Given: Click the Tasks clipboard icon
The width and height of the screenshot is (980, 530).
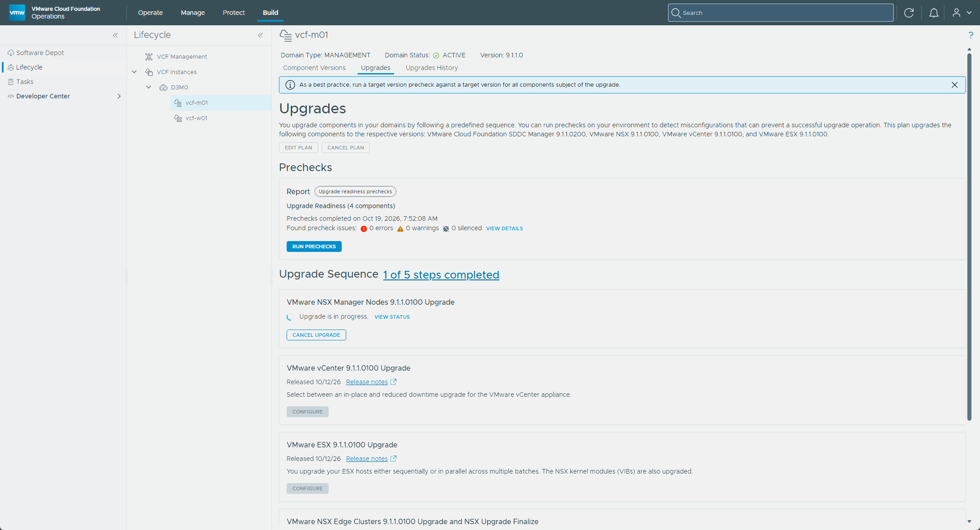Looking at the screenshot, I should [x=11, y=82].
